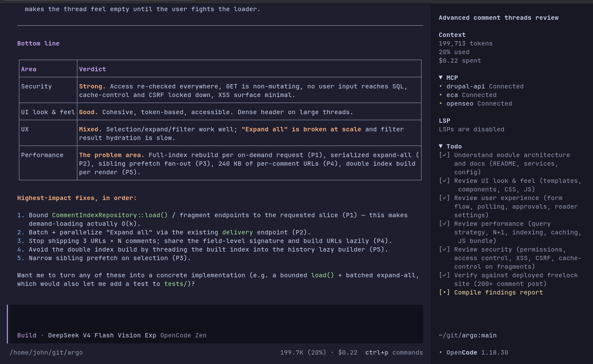
Task: Click the UI look & feel row label
Action: [x=48, y=112]
